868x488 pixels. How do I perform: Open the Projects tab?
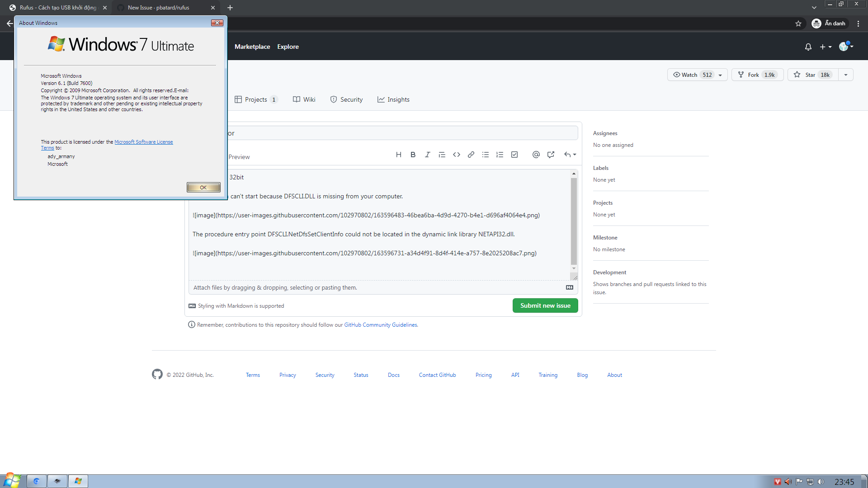(256, 99)
